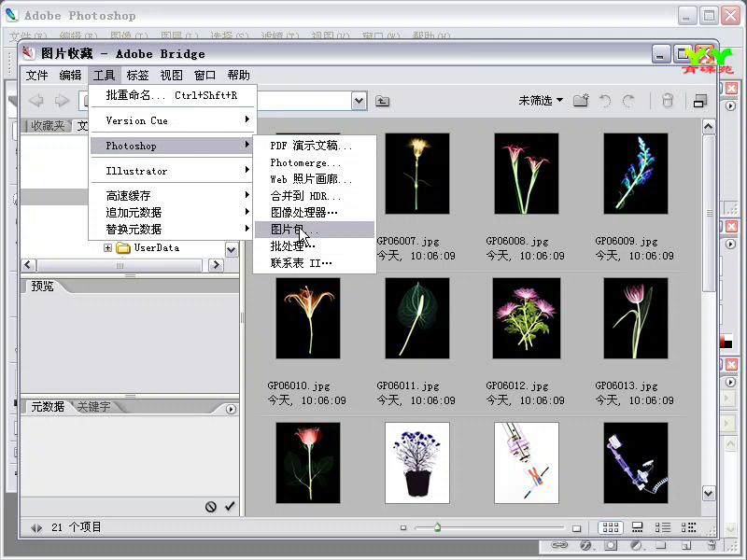Image resolution: width=747 pixels, height=560 pixels.
Task: Cancel metadata changes icon
Action: (211, 507)
